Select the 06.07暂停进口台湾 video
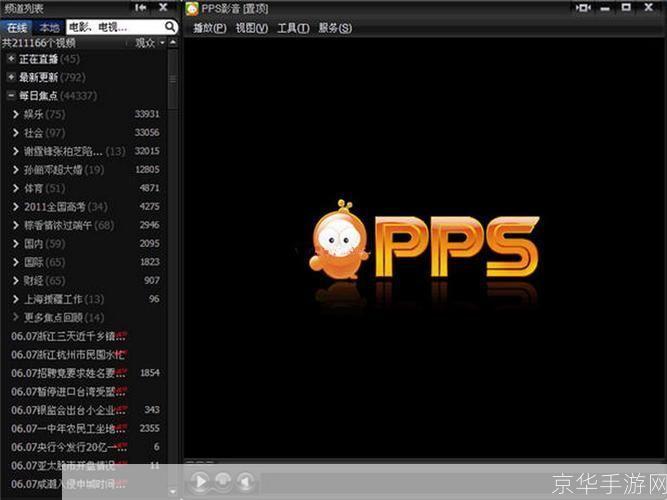 click(69, 391)
